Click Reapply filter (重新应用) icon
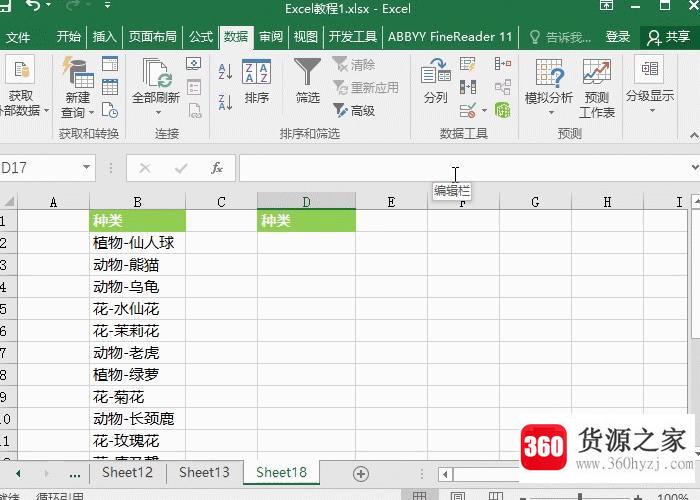Screen dimensions: 700x500 pos(341,87)
